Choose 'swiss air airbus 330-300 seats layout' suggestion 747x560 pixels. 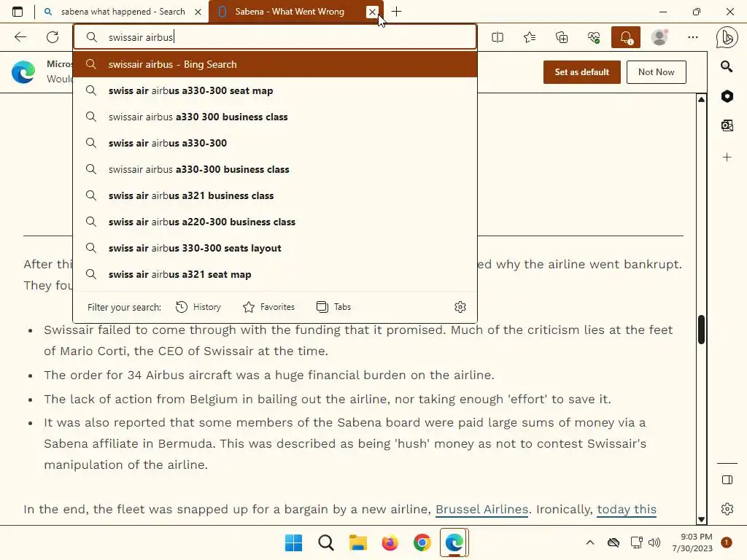(275, 248)
